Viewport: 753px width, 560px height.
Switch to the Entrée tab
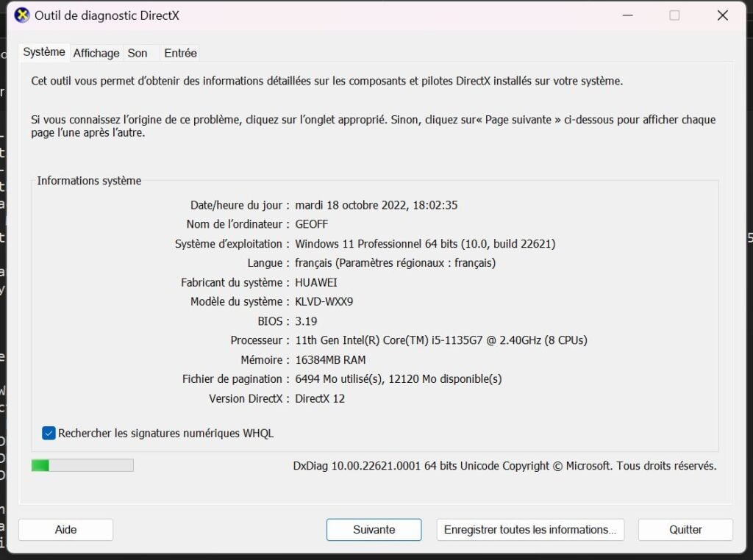tap(181, 53)
